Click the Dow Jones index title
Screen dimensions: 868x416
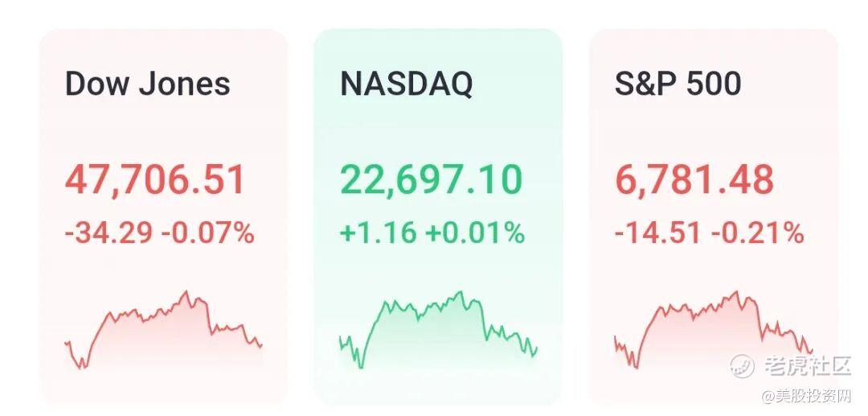pos(147,84)
